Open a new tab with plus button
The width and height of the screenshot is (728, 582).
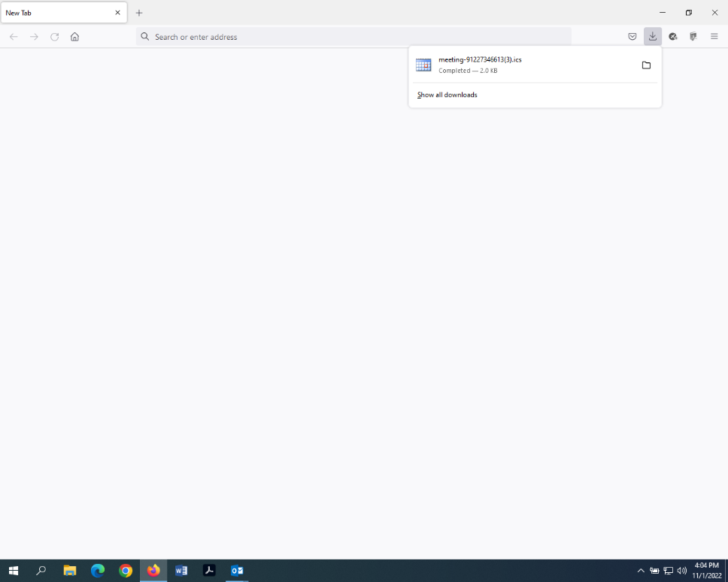point(139,13)
